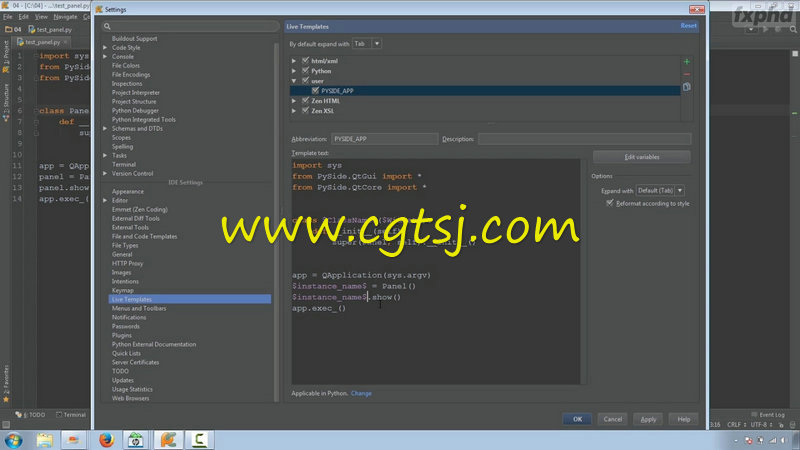Click OK to confirm settings

pyautogui.click(x=577, y=419)
